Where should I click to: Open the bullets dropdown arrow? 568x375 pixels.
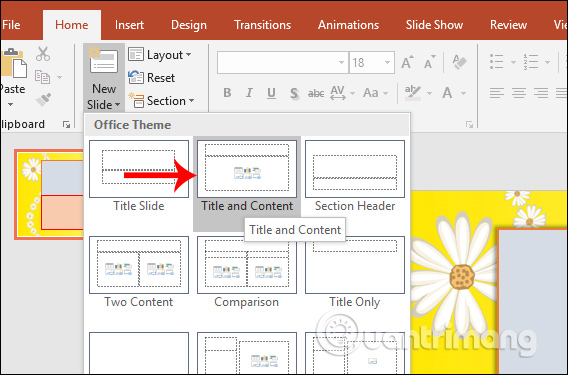513,62
